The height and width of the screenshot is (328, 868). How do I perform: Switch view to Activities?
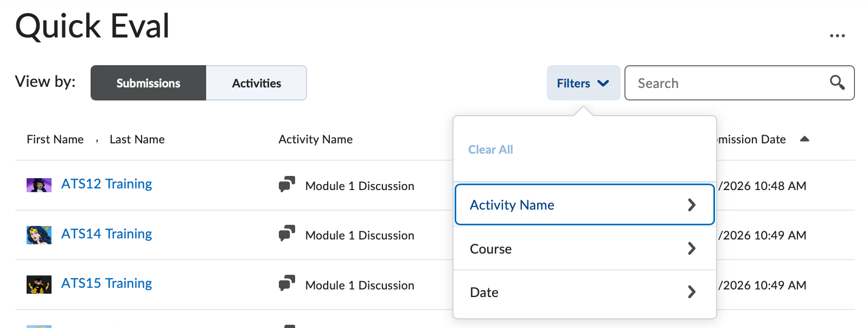(257, 83)
